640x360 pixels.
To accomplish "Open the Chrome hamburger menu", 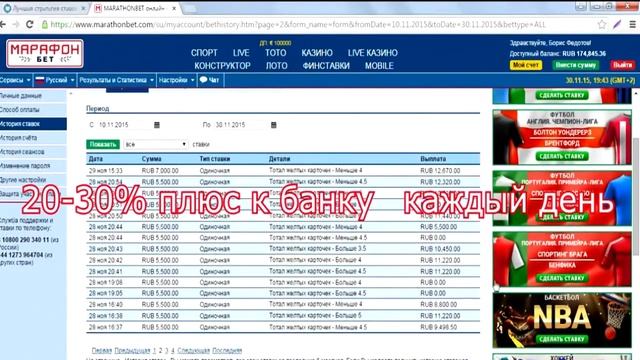I will (632, 24).
